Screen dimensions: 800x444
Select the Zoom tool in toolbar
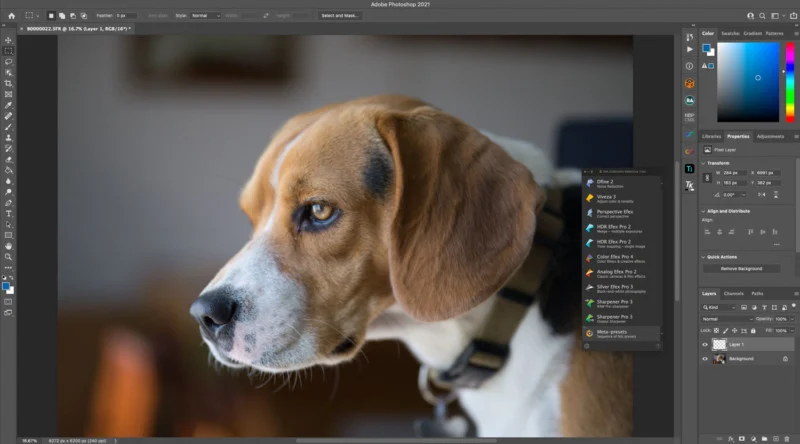coord(8,256)
